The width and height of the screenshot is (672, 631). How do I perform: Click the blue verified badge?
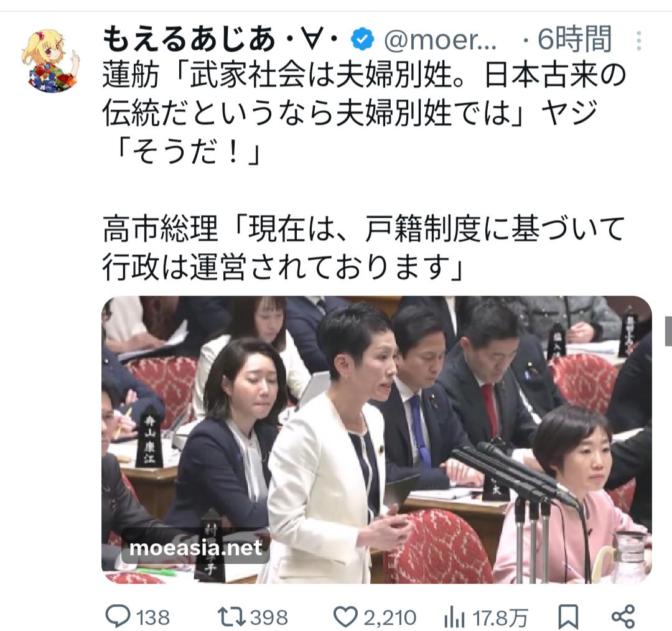point(362,39)
